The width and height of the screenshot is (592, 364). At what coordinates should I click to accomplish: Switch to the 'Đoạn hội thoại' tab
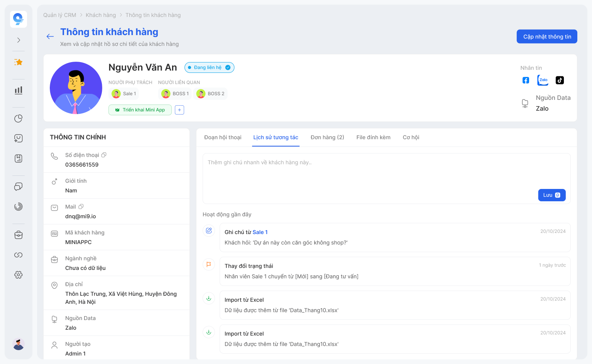pos(223,138)
